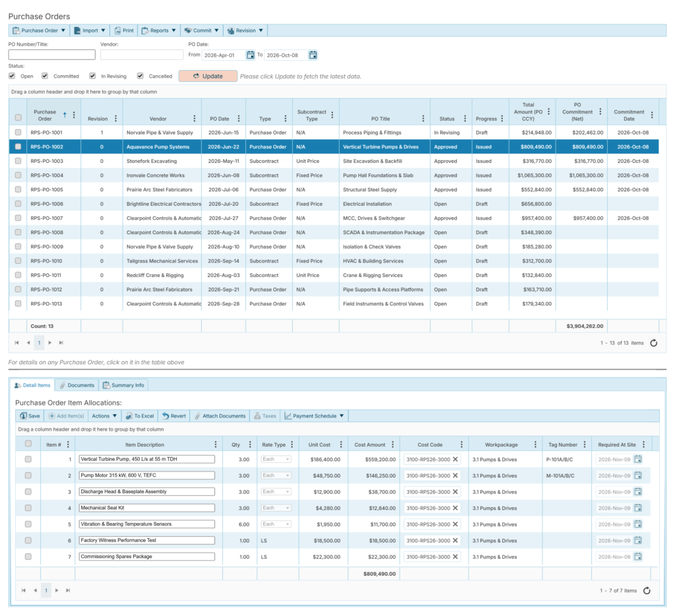Open the Actions dropdown in allocations toolbar

point(104,416)
